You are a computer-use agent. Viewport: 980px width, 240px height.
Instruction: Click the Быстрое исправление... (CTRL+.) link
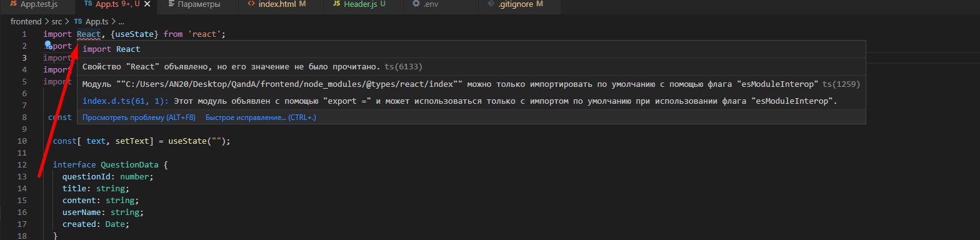(x=261, y=117)
